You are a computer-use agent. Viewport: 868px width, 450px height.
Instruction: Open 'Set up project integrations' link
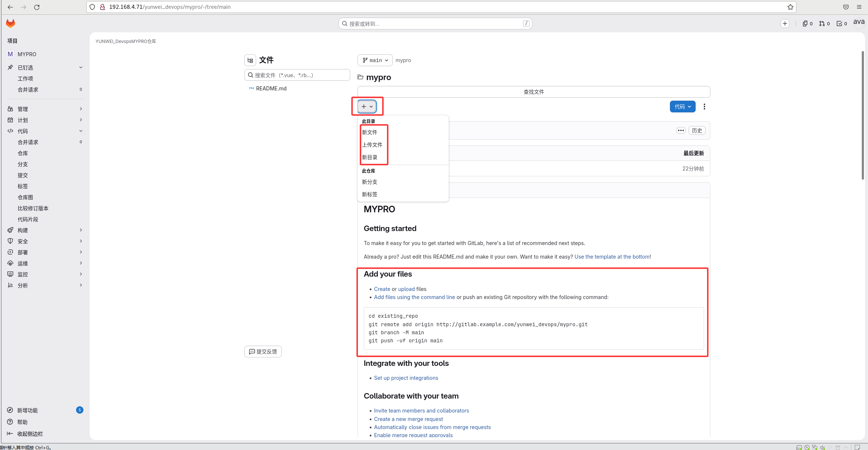point(406,378)
